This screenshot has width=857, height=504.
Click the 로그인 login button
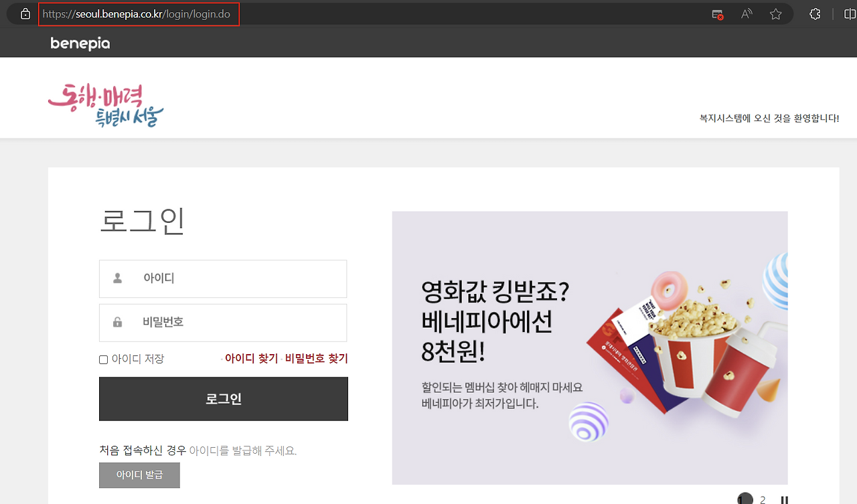223,399
